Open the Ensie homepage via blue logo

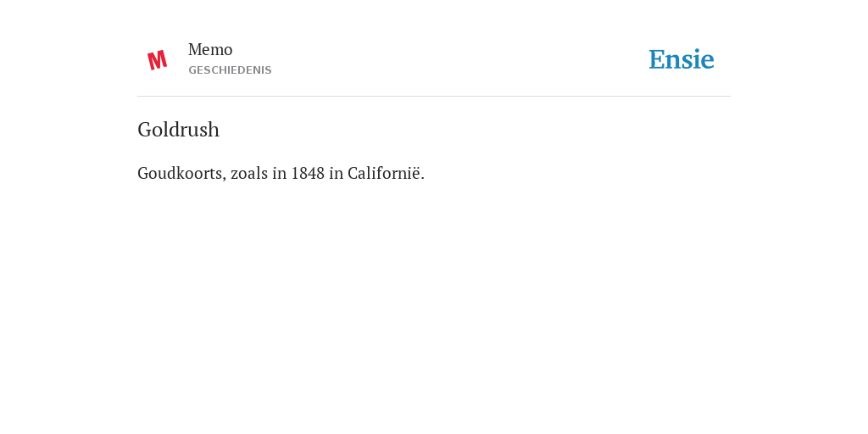pos(681,59)
